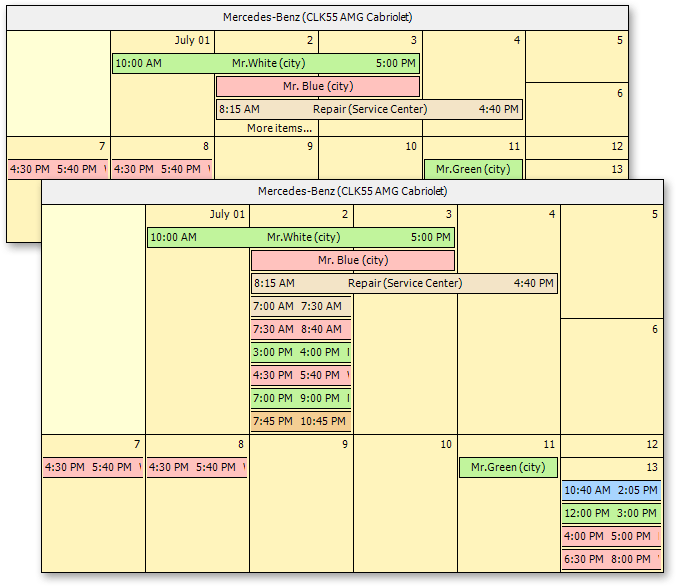
Task: Select the 3:00 PM 4:00 PM appointment
Action: click(x=301, y=352)
